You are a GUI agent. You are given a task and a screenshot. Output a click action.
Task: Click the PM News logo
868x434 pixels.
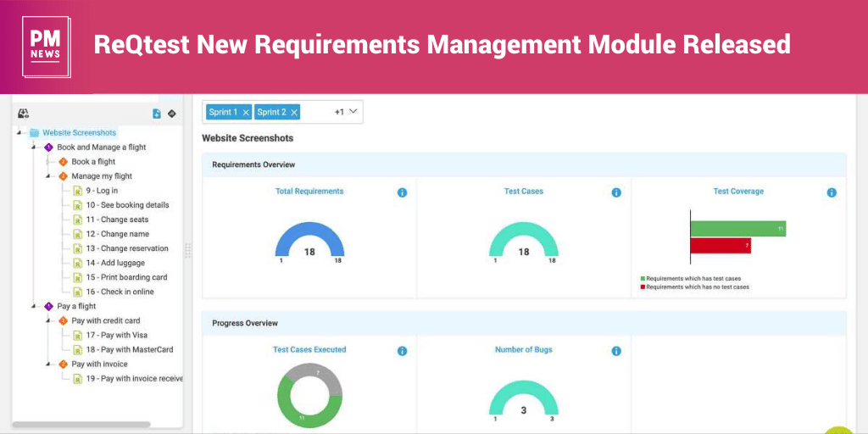tap(47, 47)
